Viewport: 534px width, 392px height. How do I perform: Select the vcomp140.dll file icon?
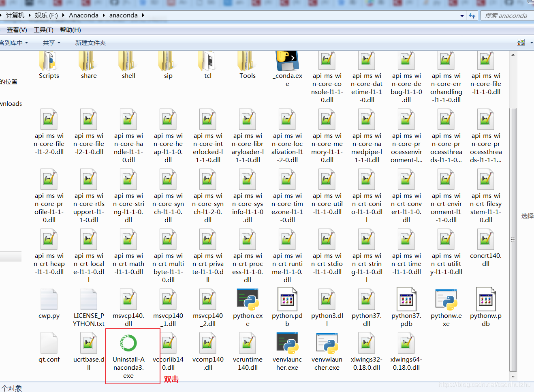pos(208,343)
